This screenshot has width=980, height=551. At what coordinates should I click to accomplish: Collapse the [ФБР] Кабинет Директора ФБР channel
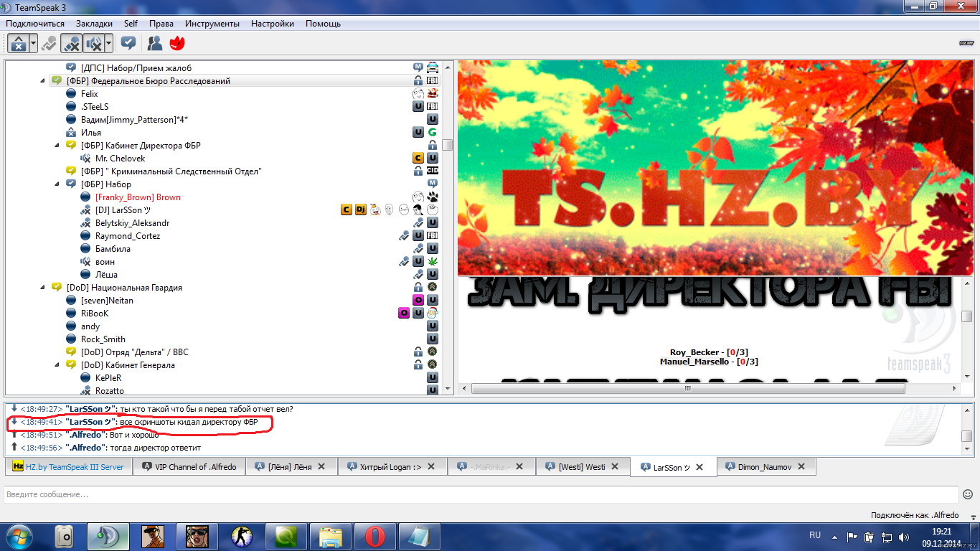(x=56, y=146)
